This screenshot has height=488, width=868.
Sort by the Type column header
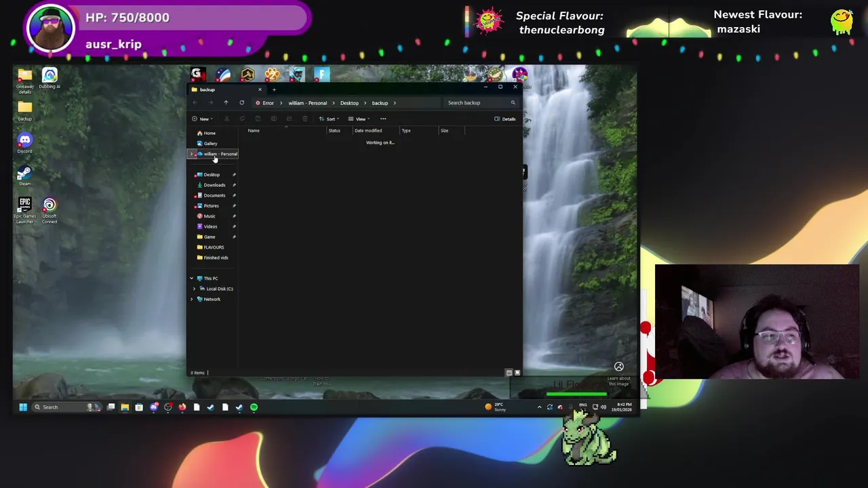(406, 130)
